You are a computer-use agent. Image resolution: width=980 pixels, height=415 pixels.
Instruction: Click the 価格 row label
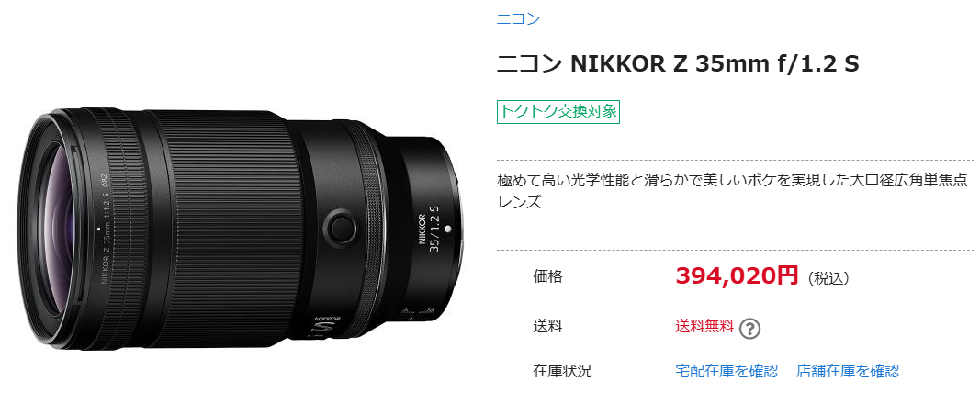coord(547,275)
